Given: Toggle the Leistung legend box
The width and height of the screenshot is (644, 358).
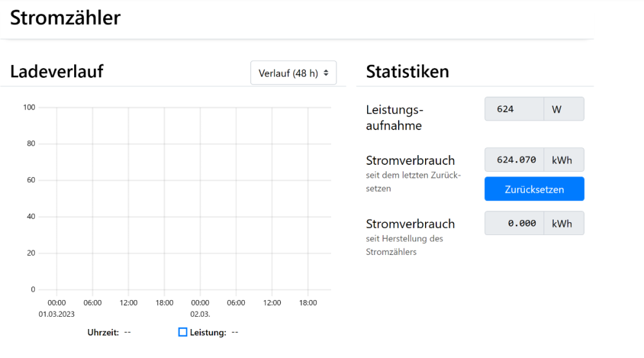Looking at the screenshot, I should pyautogui.click(x=183, y=332).
